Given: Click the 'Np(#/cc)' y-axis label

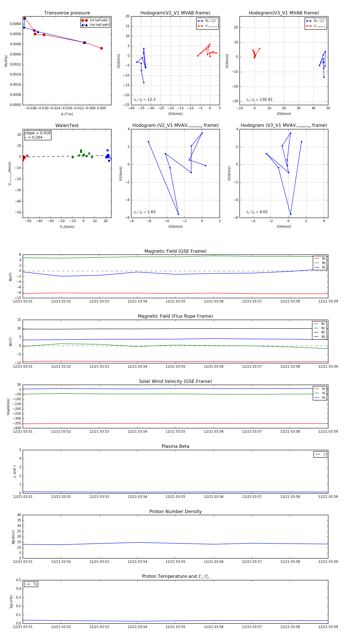Looking at the screenshot, I should (x=13, y=537).
